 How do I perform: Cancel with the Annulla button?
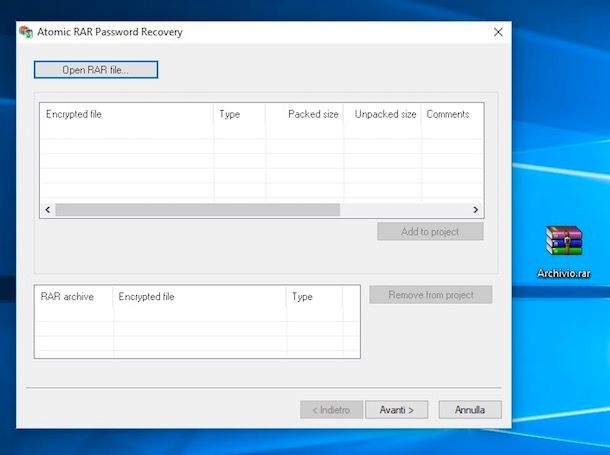(470, 410)
